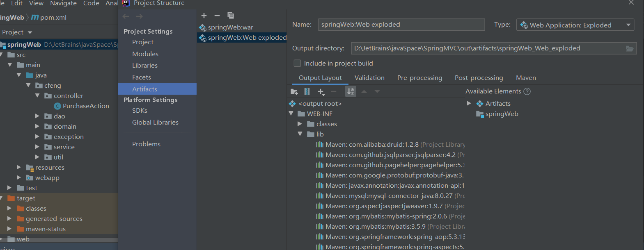Select springWeb:Web exploded artifact
The image size is (644, 250).
tap(242, 38)
